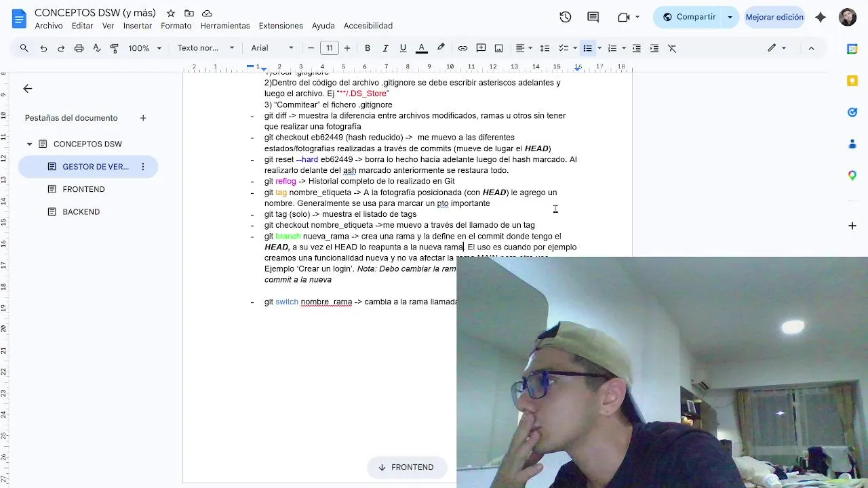Viewport: 868px width, 488px height.
Task: Check the cloud document status icon
Action: (x=208, y=14)
